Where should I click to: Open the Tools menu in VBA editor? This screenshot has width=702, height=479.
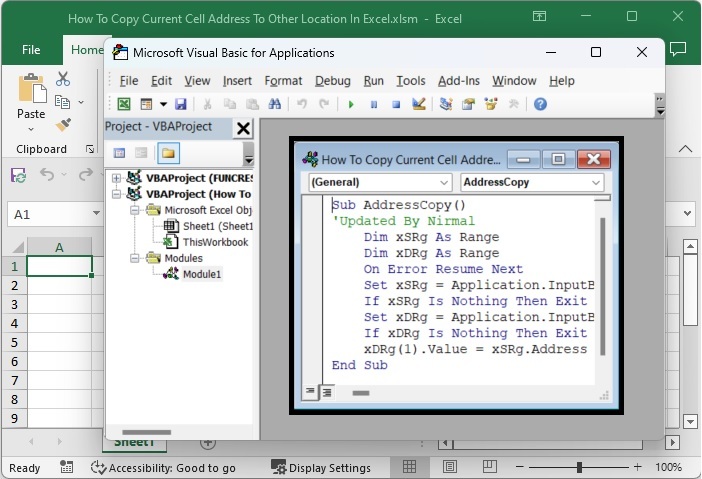411,81
